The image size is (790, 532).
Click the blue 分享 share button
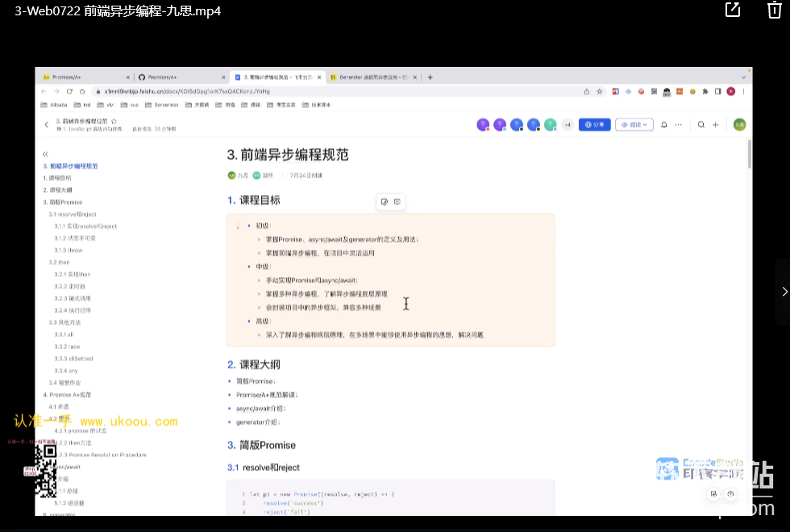click(594, 125)
